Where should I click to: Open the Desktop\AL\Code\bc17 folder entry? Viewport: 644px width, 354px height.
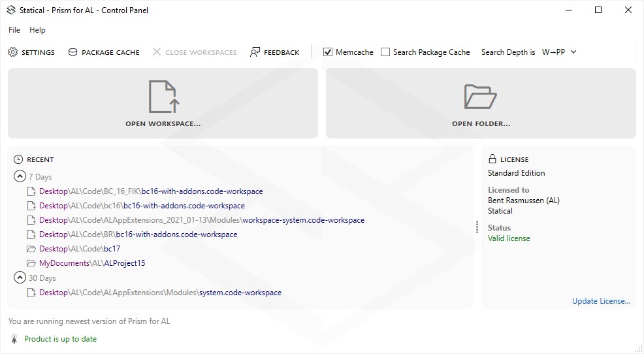[80, 249]
